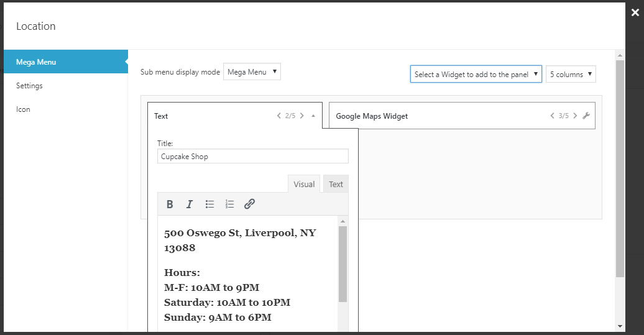The width and height of the screenshot is (644, 335).
Task: Open the Sub menu display mode dropdown
Action: (x=252, y=72)
